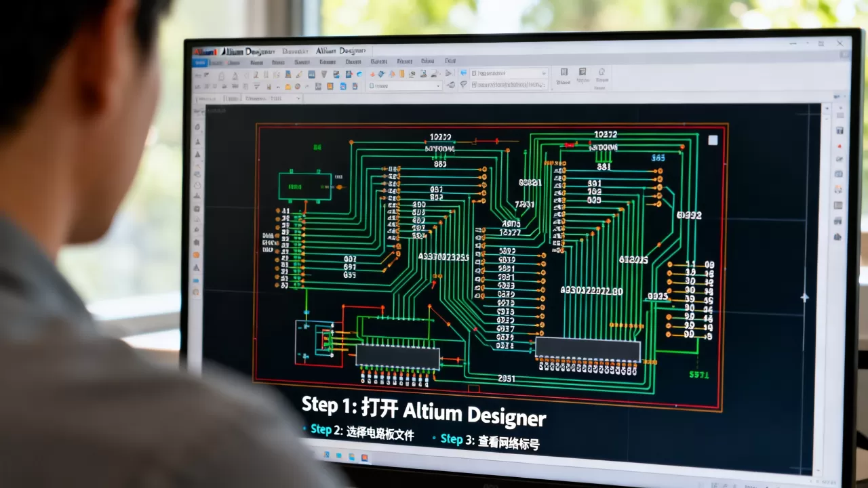Viewport: 868px width, 488px height.
Task: Click the green net label "S571"
Action: pos(699,374)
